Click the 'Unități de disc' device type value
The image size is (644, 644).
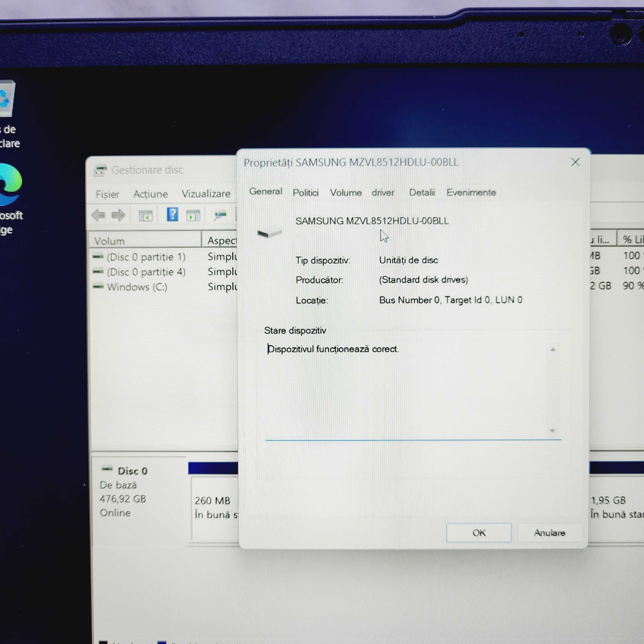(409, 260)
